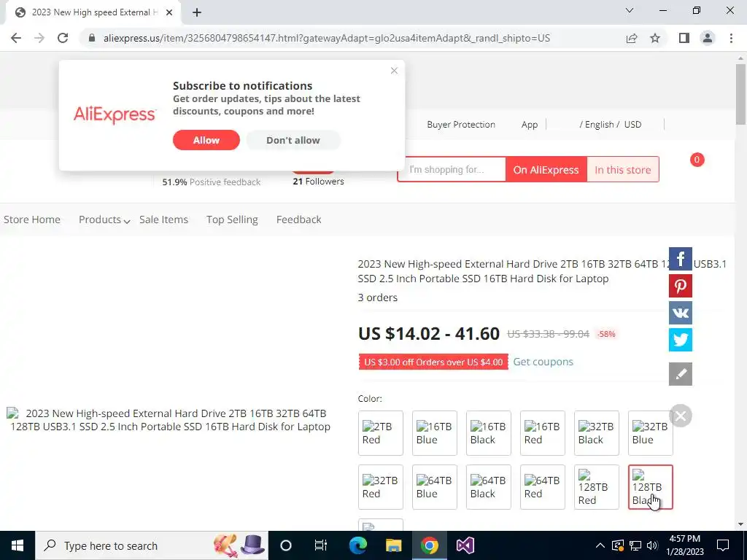Open the shopping cart badge showing 0
Screen dimensions: 747x560
point(697,160)
